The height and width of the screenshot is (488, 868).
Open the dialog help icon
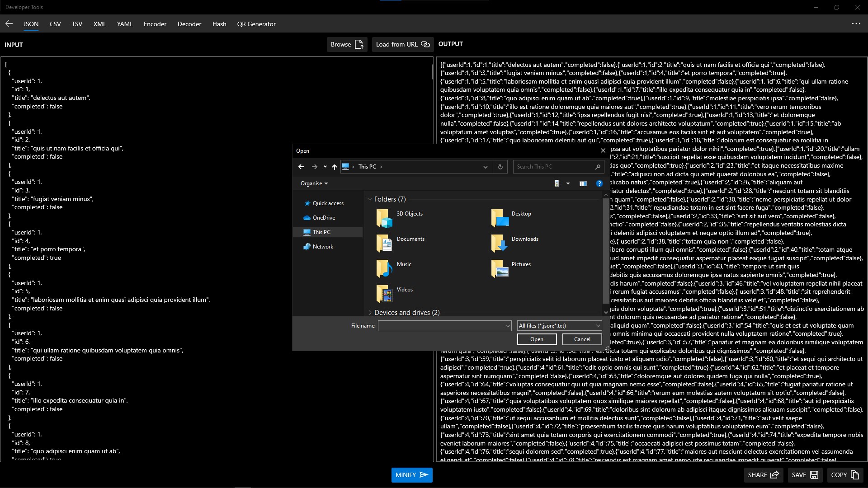(x=599, y=183)
